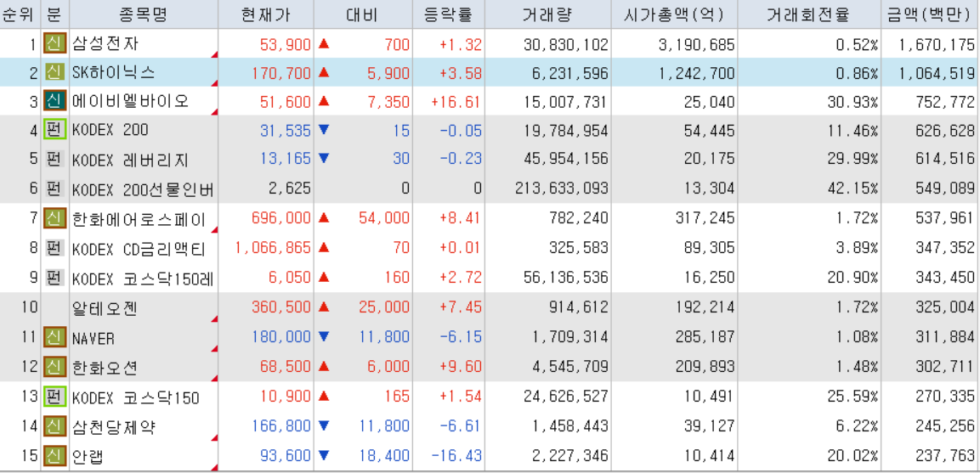Click the 펀 badge beside KODEX 코스닥150레
Viewport: 980px width, 473px height.
coord(55,277)
